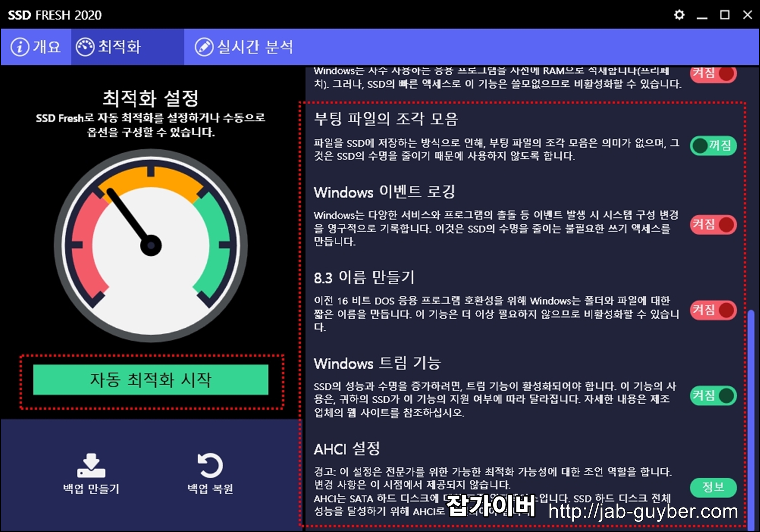Click the Windows 이벤트 로깅 heading
This screenshot has height=532, width=760.
[x=384, y=192]
